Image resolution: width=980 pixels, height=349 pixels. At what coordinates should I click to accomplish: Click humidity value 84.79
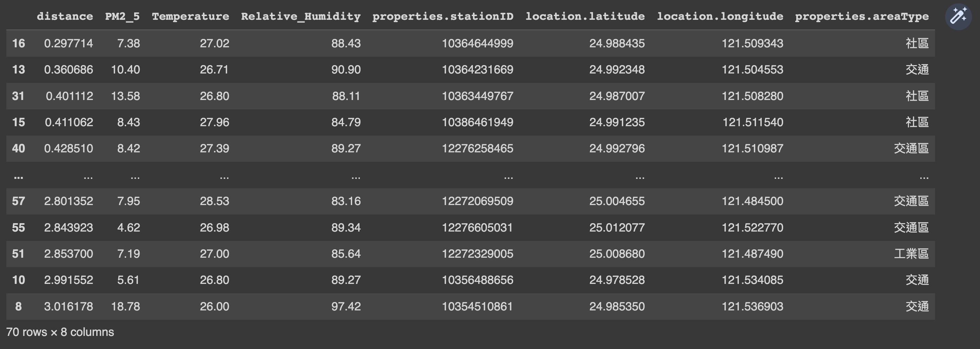[x=346, y=122]
